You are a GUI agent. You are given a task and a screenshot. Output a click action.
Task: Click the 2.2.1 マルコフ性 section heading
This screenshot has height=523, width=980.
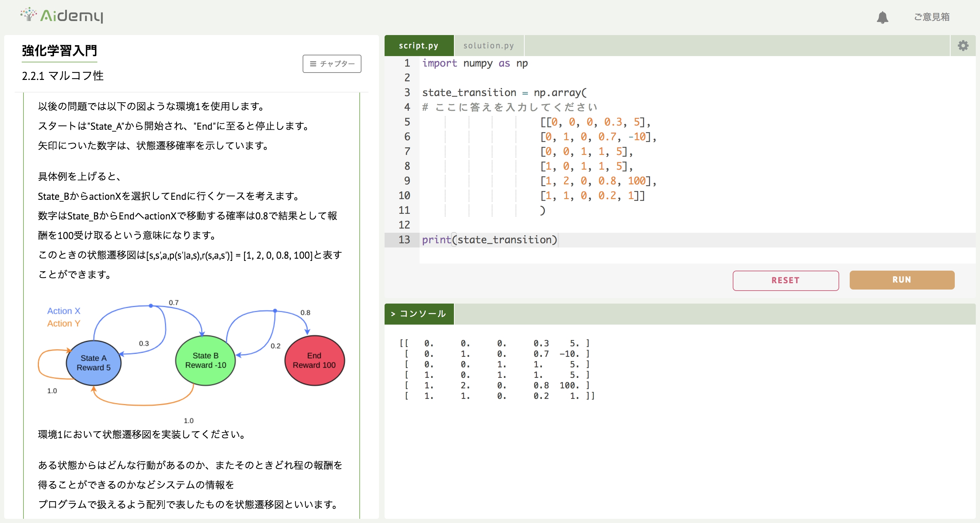[x=63, y=76]
